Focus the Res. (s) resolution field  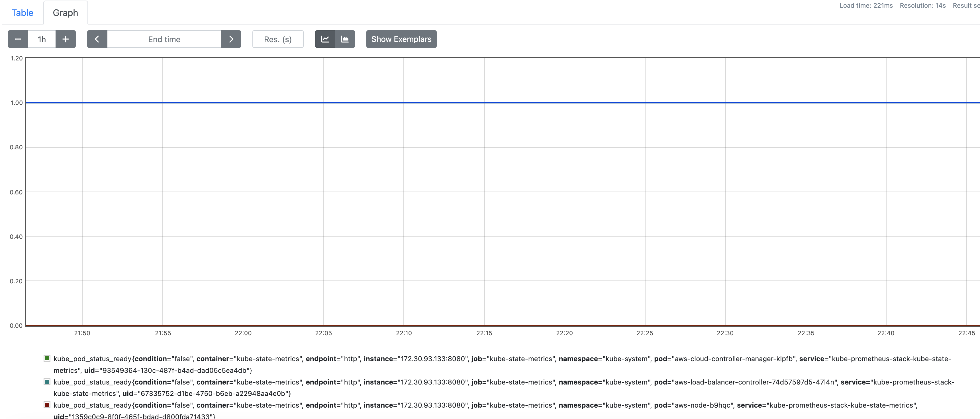pyautogui.click(x=278, y=39)
